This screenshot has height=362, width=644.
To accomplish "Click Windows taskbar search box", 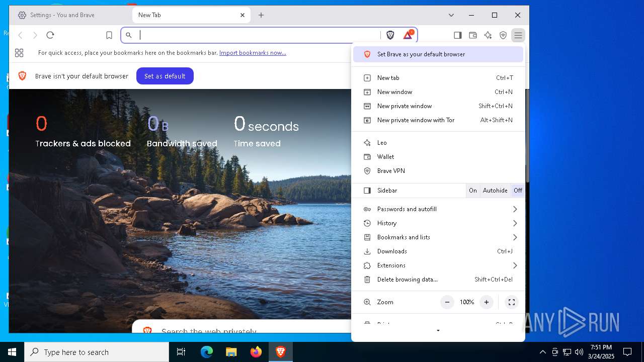I will [x=97, y=352].
